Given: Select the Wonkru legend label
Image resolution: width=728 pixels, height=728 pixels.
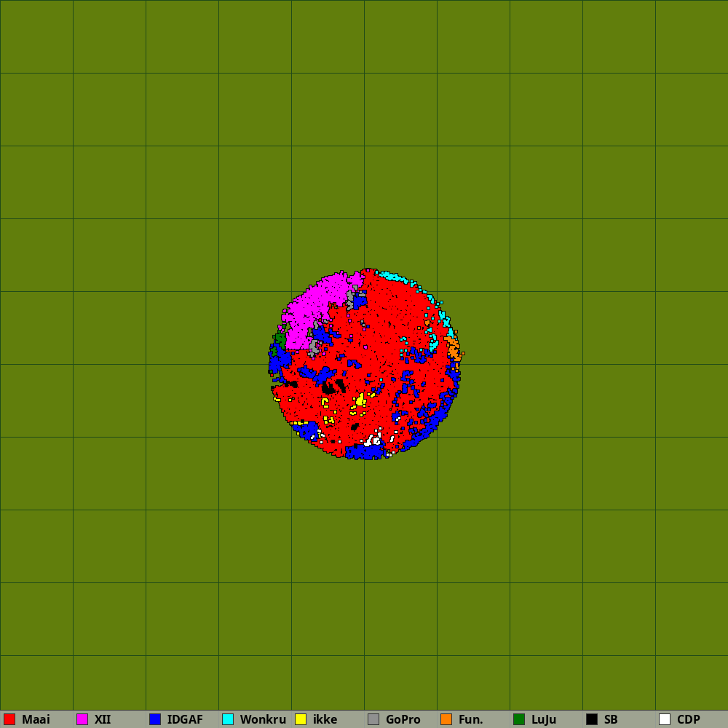Looking at the screenshot, I should click(263, 719).
